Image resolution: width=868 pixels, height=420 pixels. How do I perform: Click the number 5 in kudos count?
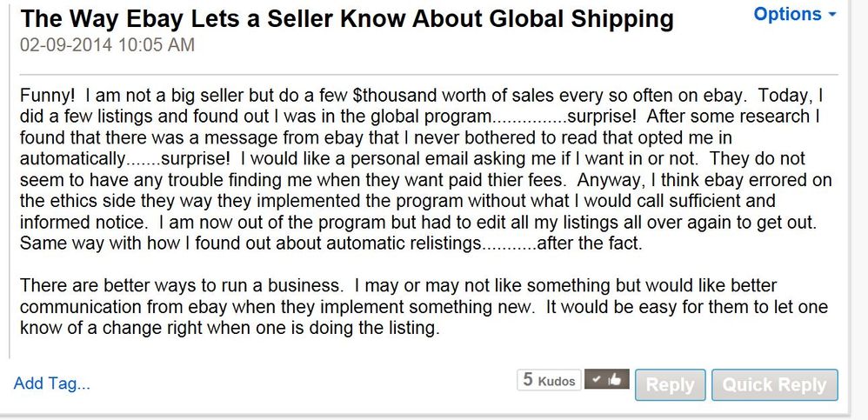[x=528, y=380]
